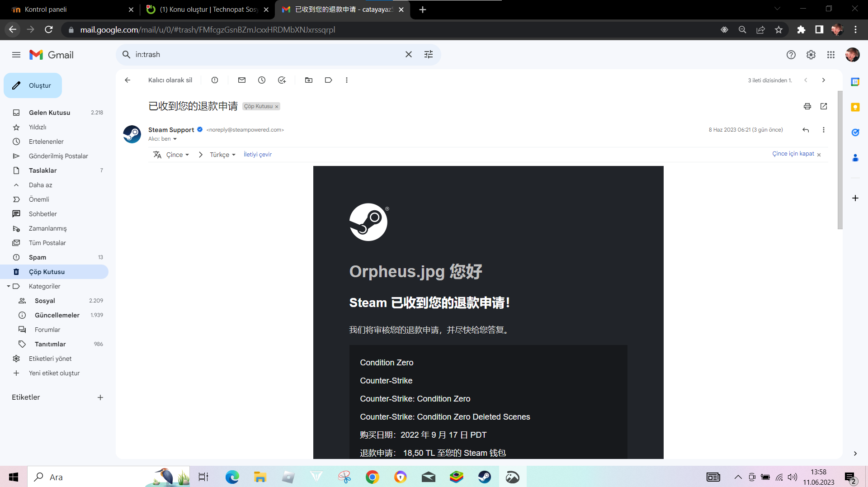Open Steam from Windows taskbar
The image size is (868, 487).
point(485,477)
